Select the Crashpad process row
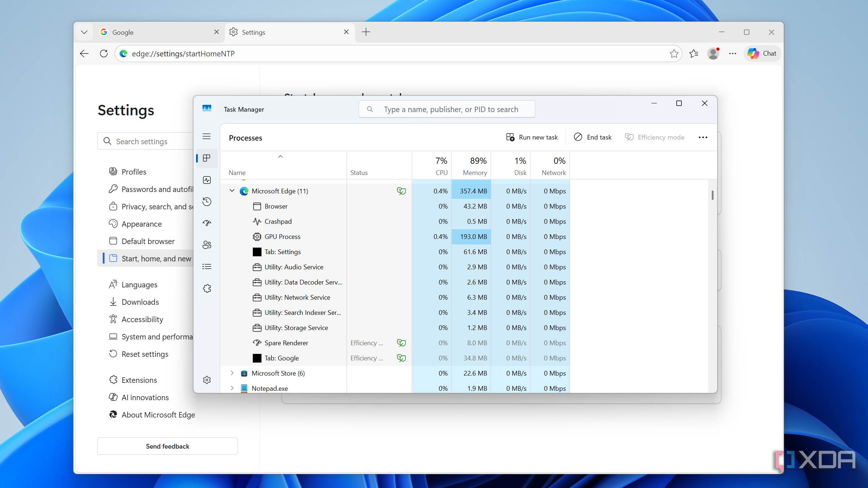This screenshot has height=488, width=868. point(395,221)
